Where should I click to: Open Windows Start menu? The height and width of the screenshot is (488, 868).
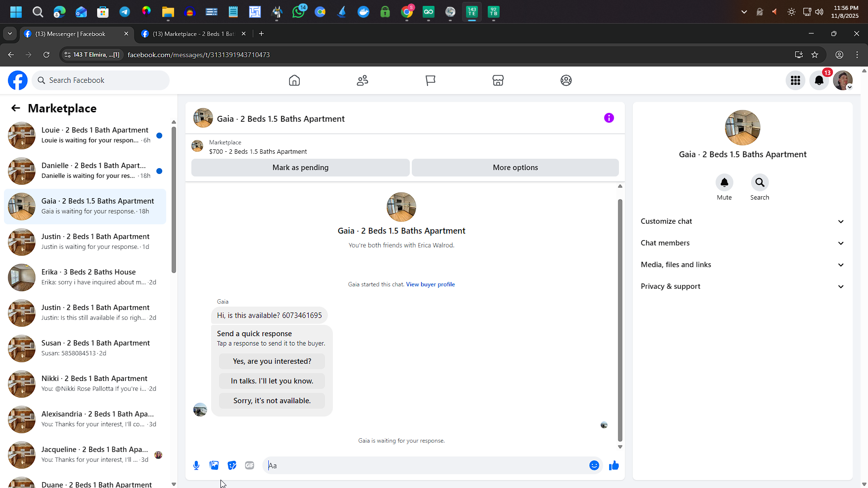[16, 12]
